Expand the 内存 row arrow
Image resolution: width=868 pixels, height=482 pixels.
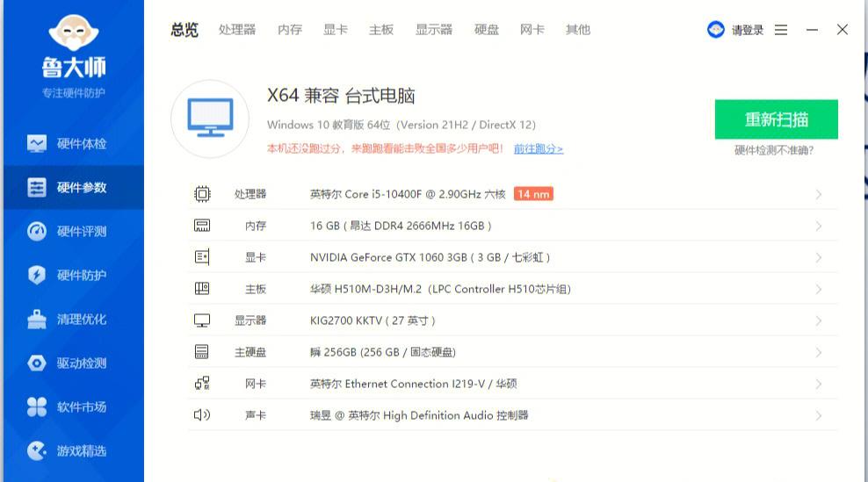click(x=819, y=226)
